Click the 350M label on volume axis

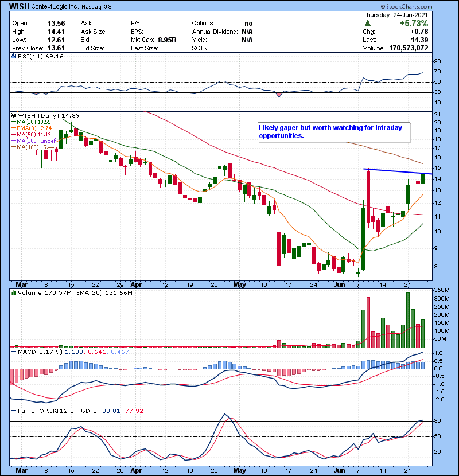(x=442, y=290)
